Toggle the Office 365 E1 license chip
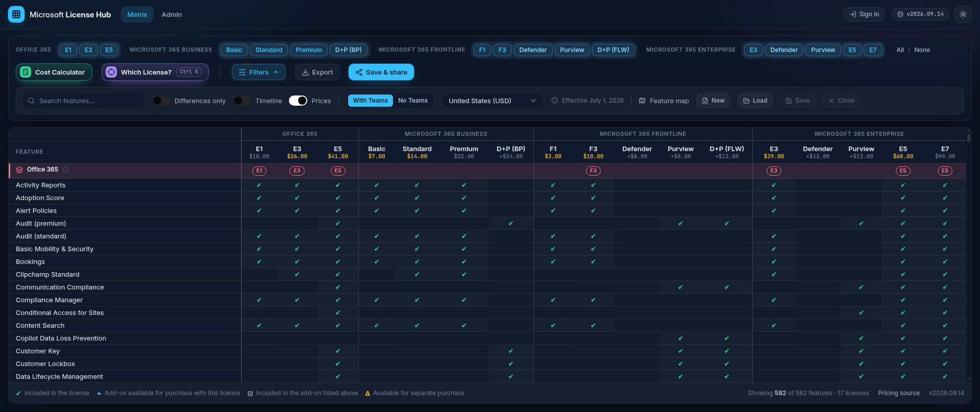This screenshot has width=980, height=412. (68, 50)
